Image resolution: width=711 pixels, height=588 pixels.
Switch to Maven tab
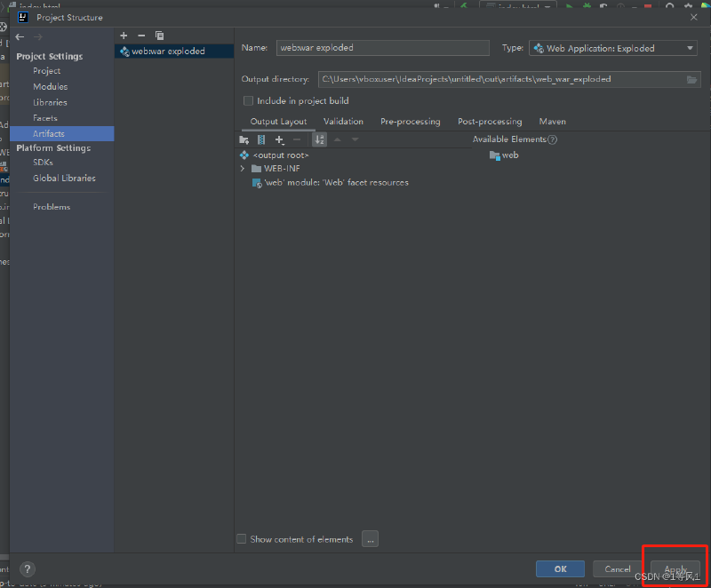[x=552, y=122]
